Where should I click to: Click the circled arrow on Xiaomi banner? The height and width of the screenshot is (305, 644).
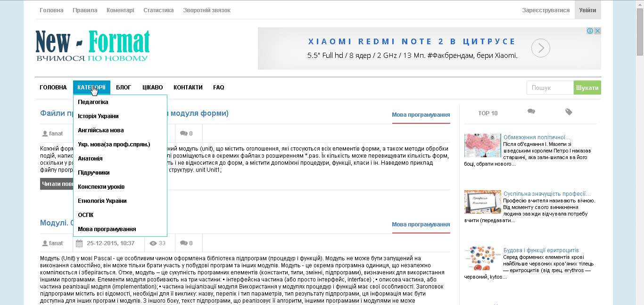pyautogui.click(x=541, y=48)
